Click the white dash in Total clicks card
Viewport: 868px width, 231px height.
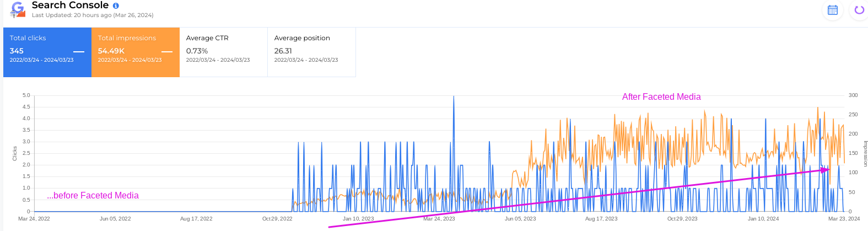point(79,52)
